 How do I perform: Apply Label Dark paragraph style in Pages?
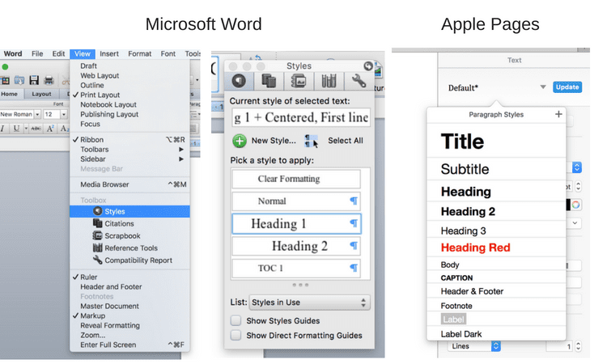coord(496,334)
